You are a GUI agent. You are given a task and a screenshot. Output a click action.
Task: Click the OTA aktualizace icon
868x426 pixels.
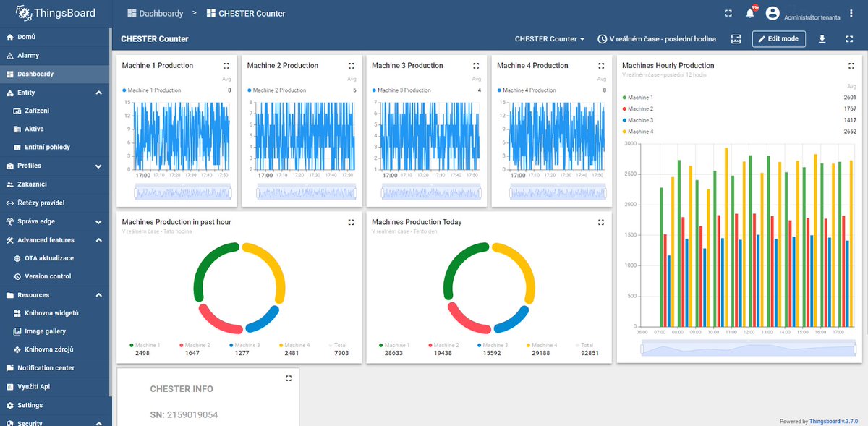pos(18,258)
